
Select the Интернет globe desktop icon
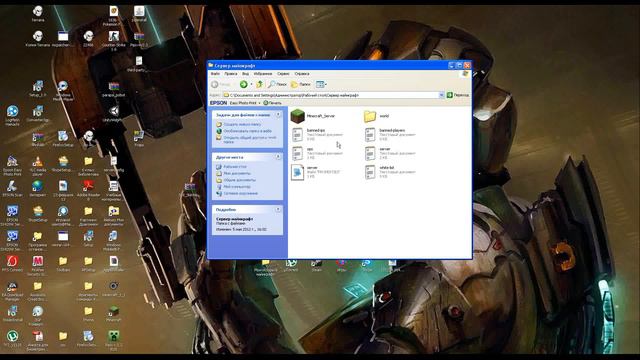coord(38,189)
